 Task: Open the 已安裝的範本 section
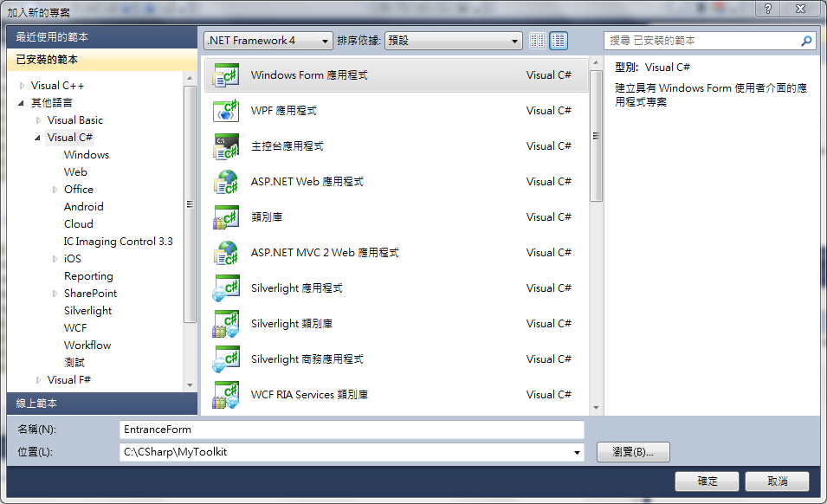pos(102,60)
